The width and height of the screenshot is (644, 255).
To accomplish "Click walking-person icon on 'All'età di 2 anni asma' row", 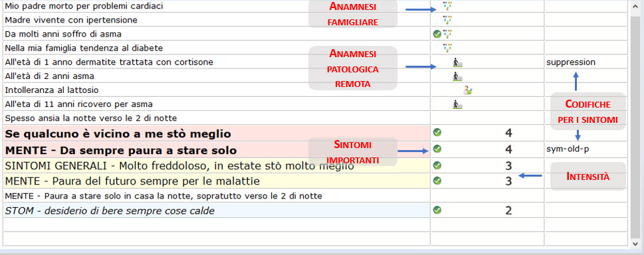I will click(457, 76).
